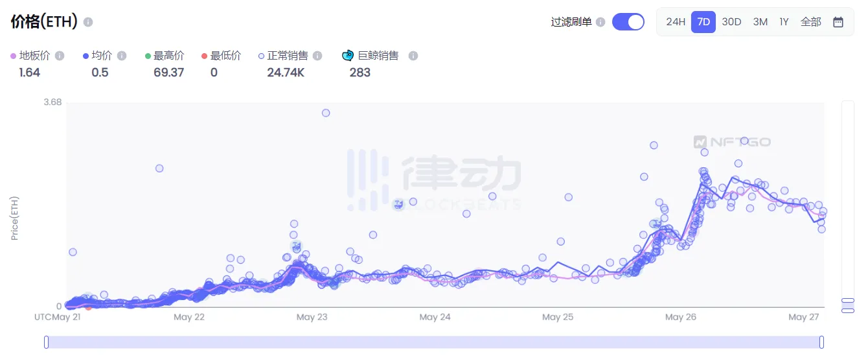Viewport: 868px width, 361px height.
Task: Click the right handle of the time range slider
Action: 821,342
